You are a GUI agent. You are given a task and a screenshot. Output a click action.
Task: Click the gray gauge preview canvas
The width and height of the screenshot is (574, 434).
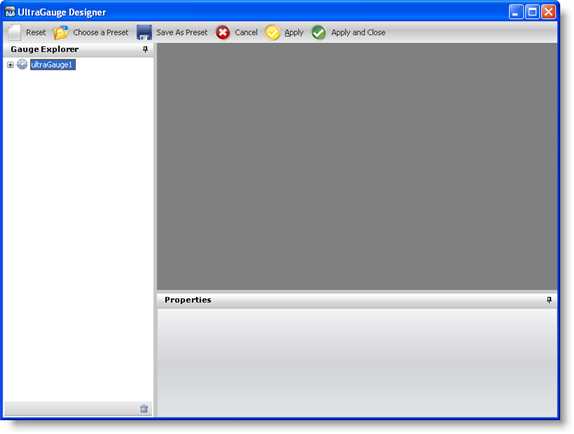tap(357, 167)
